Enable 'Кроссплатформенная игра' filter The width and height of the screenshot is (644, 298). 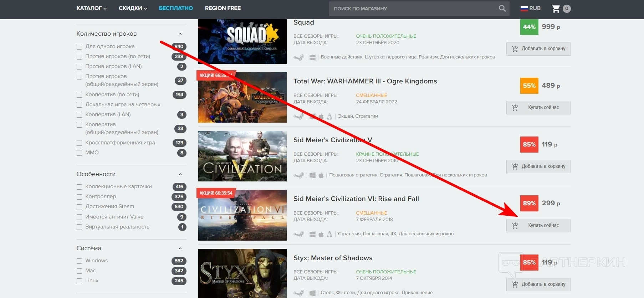[79, 143]
